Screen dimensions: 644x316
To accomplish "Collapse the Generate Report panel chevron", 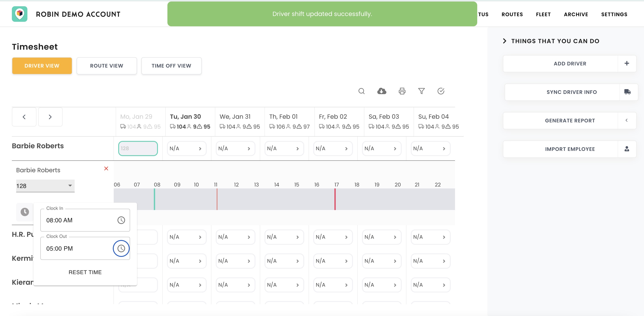I will 627,120.
